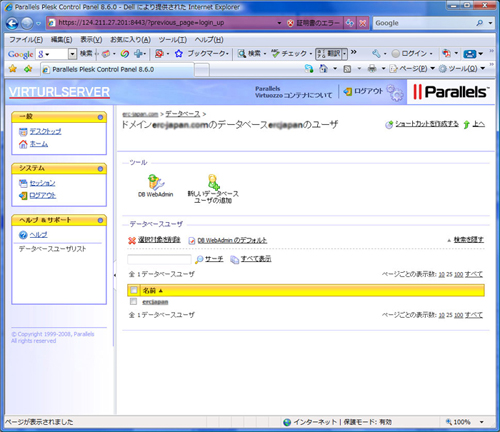Click Google toolbar search button
The height and width of the screenshot is (432, 500).
[86, 53]
